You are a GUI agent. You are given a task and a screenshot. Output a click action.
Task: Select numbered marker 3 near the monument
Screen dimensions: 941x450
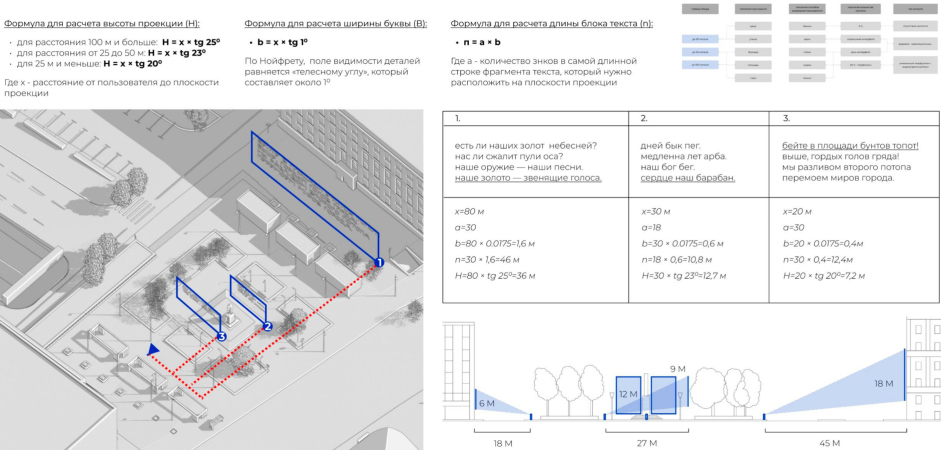[x=221, y=338]
